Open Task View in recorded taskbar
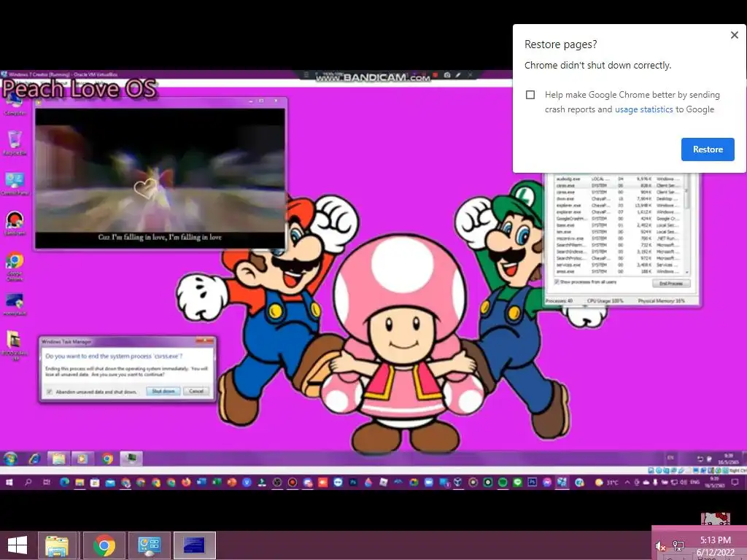Image resolution: width=747 pixels, height=560 pixels. point(46,483)
